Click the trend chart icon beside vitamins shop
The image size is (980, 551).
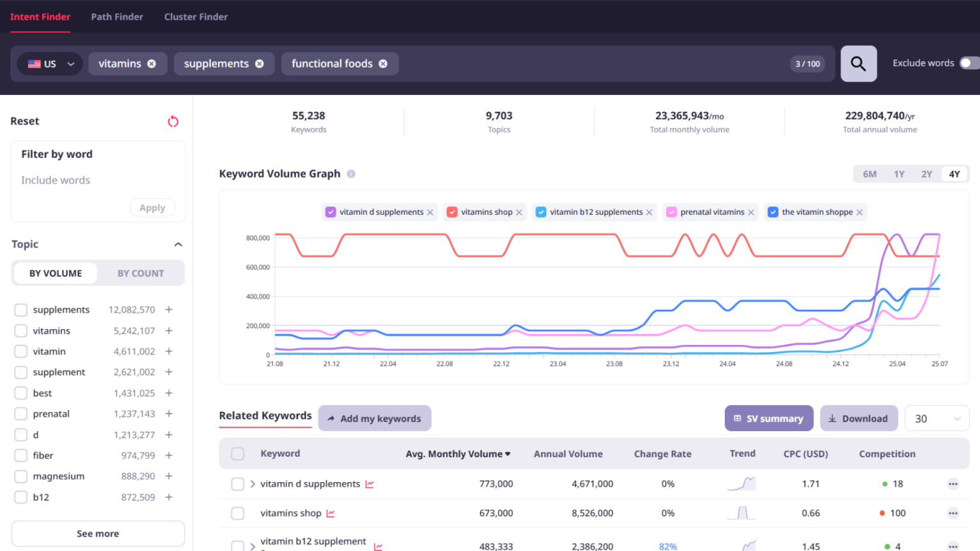click(330, 513)
